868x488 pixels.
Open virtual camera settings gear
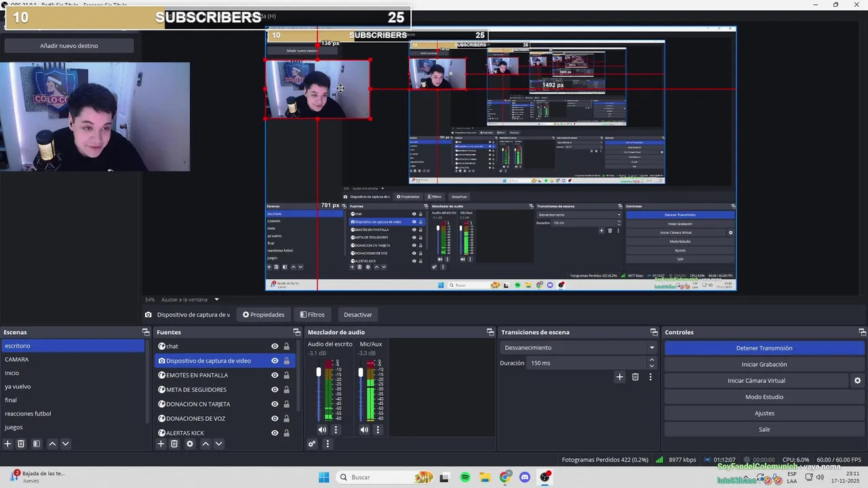pyautogui.click(x=857, y=381)
